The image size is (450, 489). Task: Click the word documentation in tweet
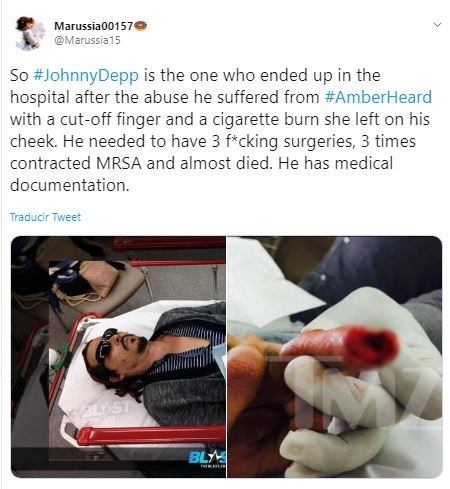(x=69, y=185)
